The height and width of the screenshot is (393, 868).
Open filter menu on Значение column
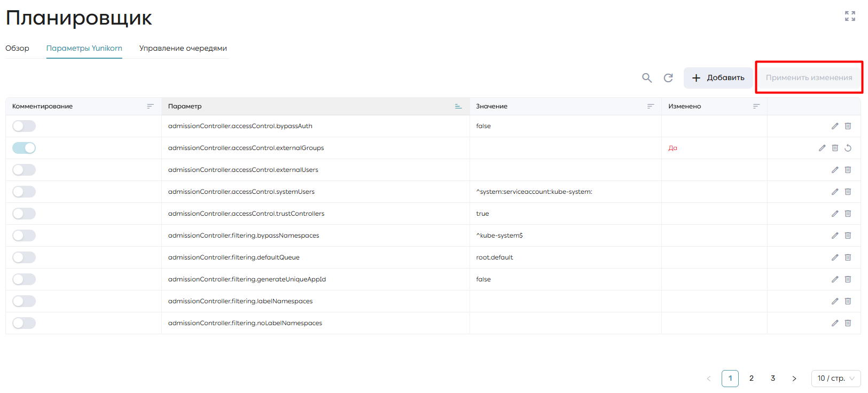pyautogui.click(x=651, y=106)
